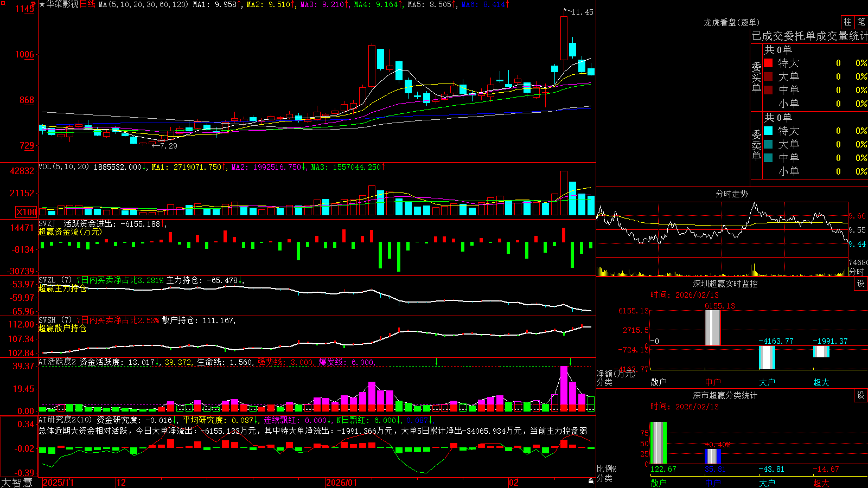Switch to 笔 tick view

click(861, 22)
